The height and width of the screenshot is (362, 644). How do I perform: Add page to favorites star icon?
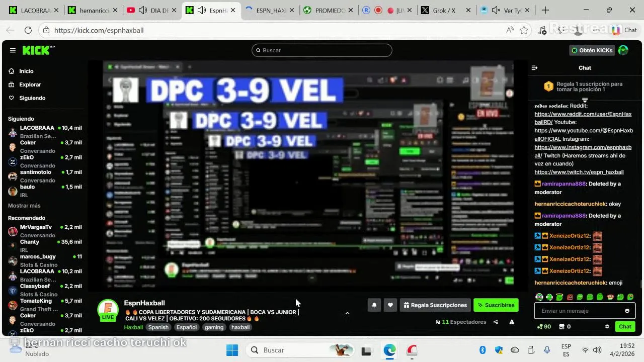click(524, 30)
